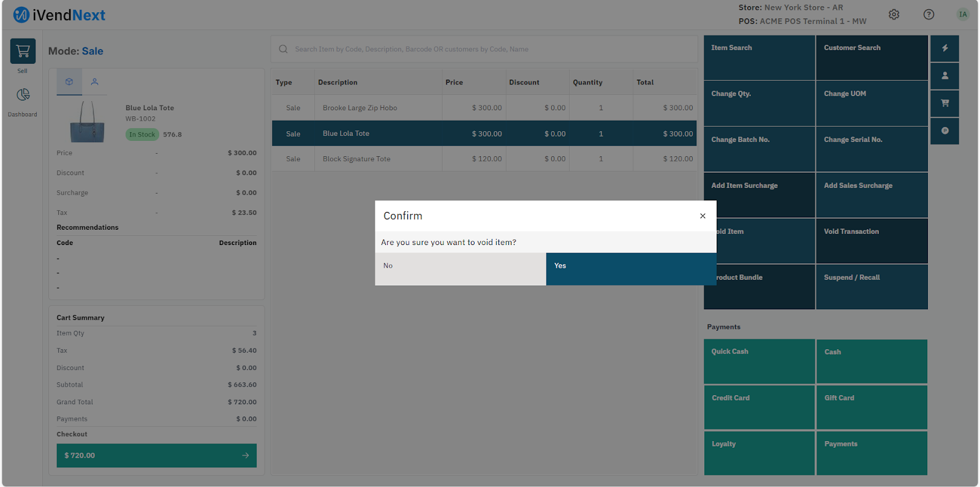Switch to the customer details tab
Image resolution: width=980 pixels, height=487 pixels.
94,81
